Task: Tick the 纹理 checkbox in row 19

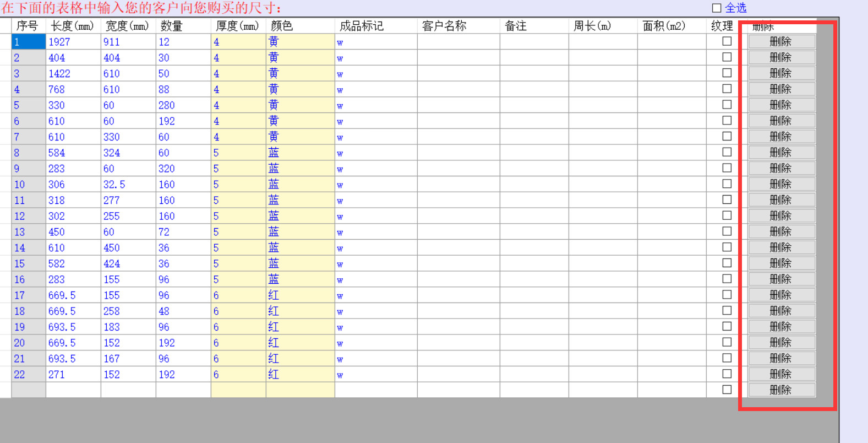Action: pos(727,326)
